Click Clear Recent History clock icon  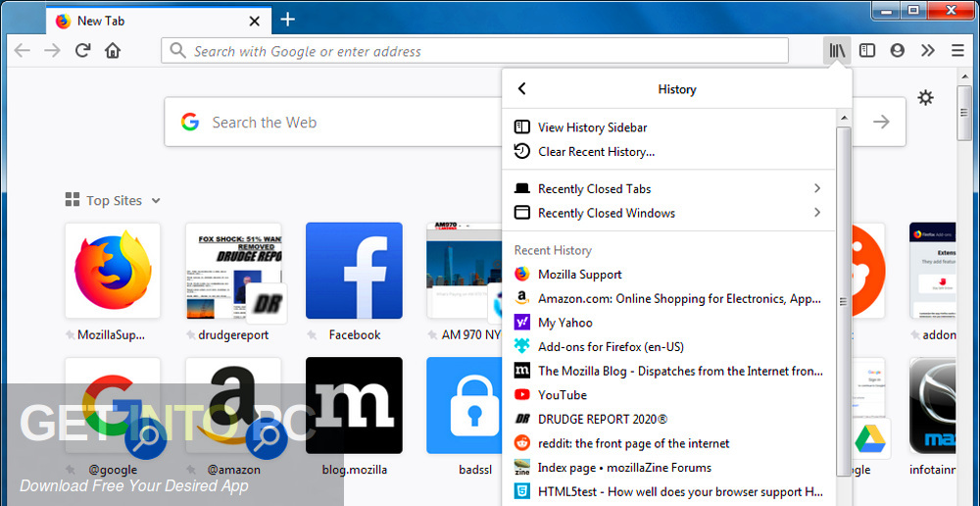[522, 151]
